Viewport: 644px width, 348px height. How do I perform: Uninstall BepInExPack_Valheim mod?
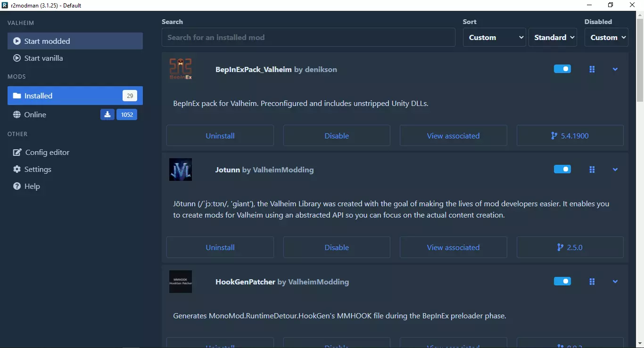[220, 136]
